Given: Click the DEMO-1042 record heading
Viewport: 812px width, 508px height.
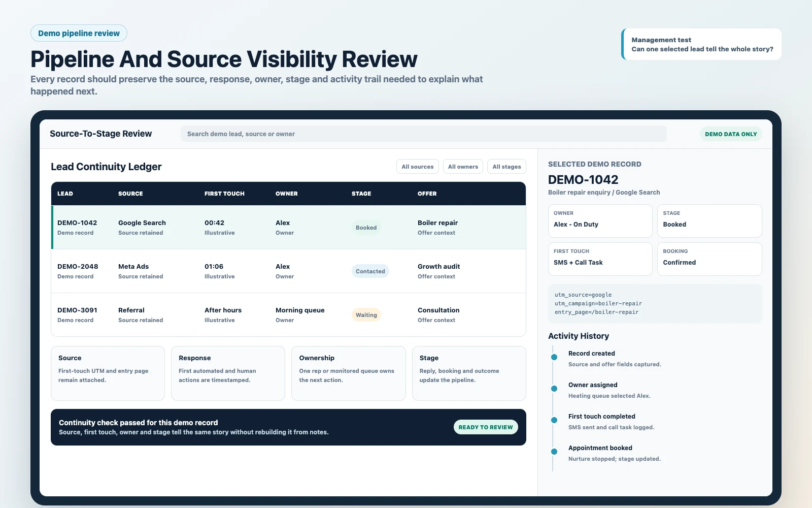Looking at the screenshot, I should [583, 180].
